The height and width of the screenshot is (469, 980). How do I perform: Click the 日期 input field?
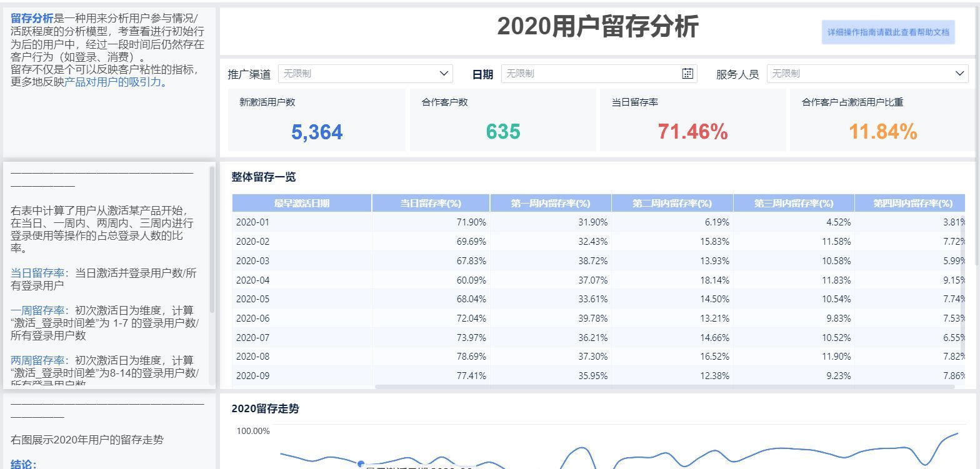point(599,74)
